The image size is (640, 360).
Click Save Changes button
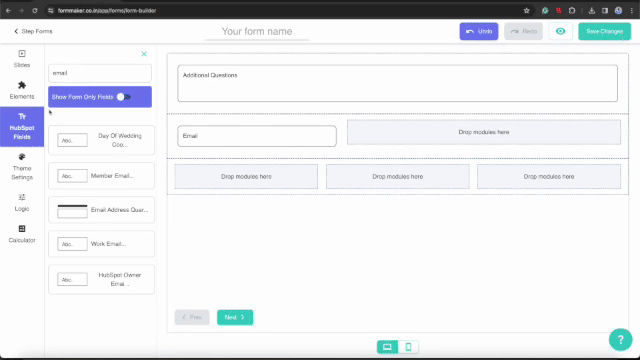(x=604, y=31)
